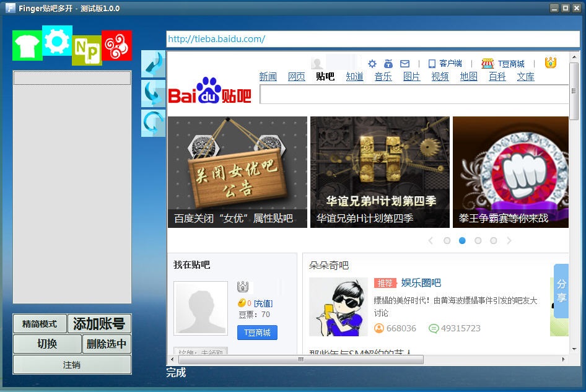Open the 网页 navigation link
Screen dimensions: 586x392
[x=296, y=77]
